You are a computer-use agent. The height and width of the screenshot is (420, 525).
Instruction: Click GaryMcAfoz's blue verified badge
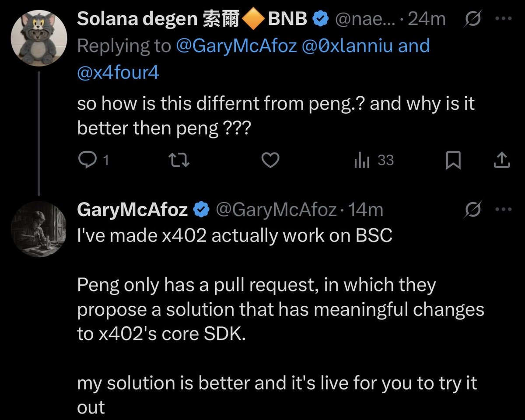201,210
